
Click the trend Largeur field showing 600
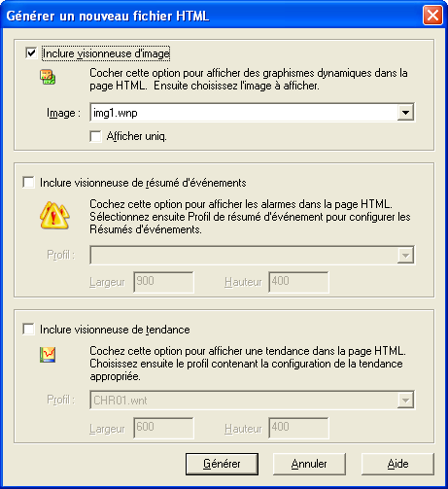(x=163, y=428)
